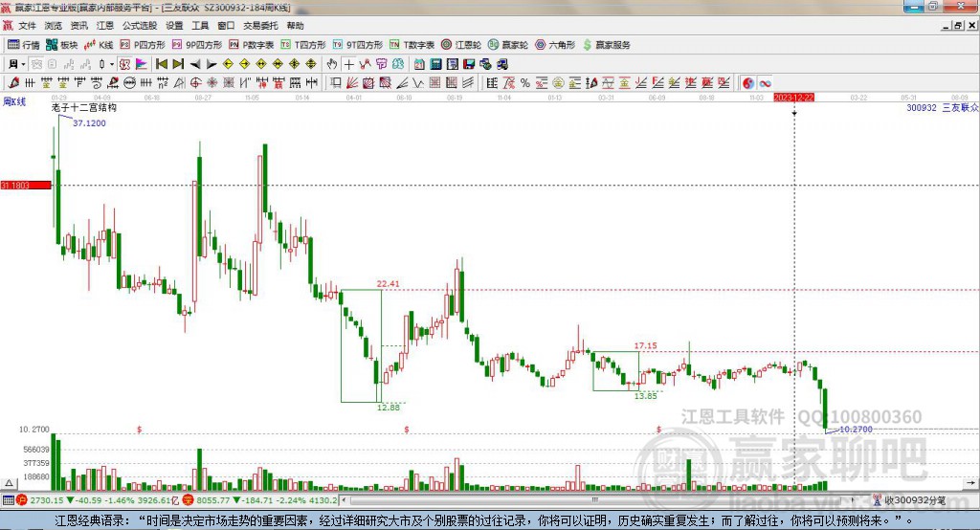Click the first yellow diamond left-arrow icon
This screenshot has height=530, width=980.
click(228, 64)
